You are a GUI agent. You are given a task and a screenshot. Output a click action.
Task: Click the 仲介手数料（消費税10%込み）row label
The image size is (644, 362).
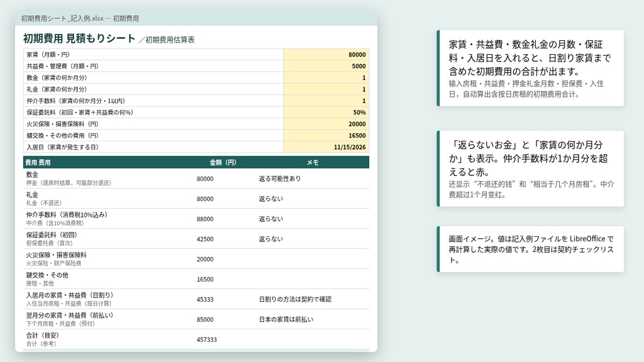pyautogui.click(x=67, y=215)
